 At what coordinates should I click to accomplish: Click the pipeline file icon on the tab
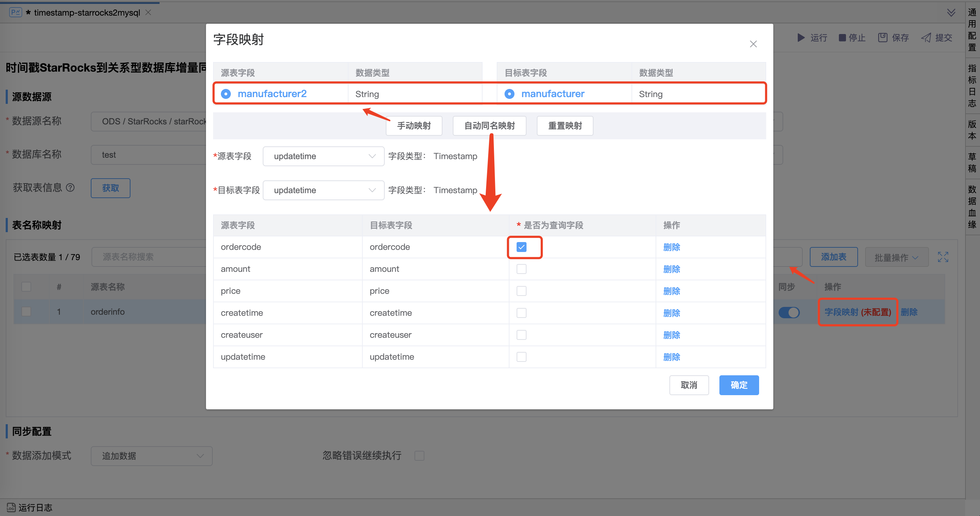tap(16, 12)
